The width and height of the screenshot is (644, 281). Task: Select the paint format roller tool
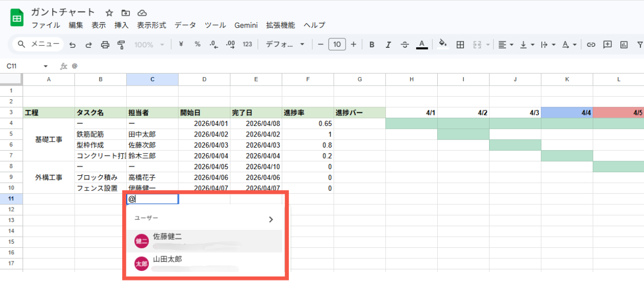click(x=121, y=45)
